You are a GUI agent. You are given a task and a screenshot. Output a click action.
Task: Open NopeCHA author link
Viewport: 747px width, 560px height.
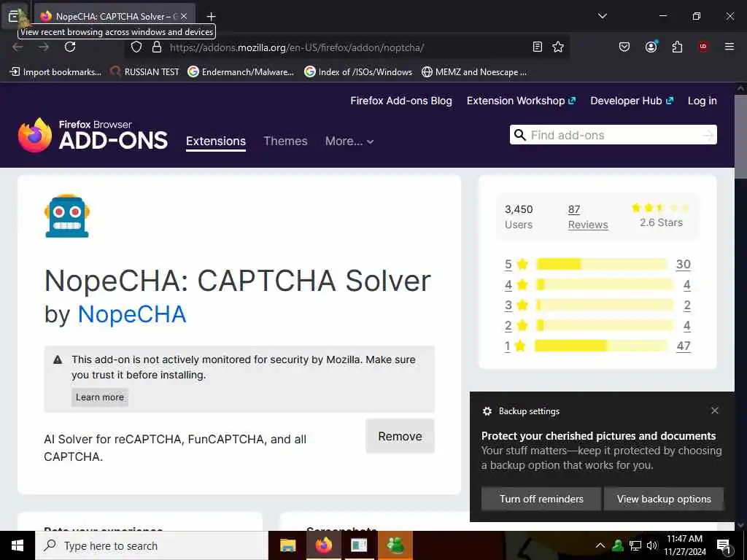click(x=132, y=314)
